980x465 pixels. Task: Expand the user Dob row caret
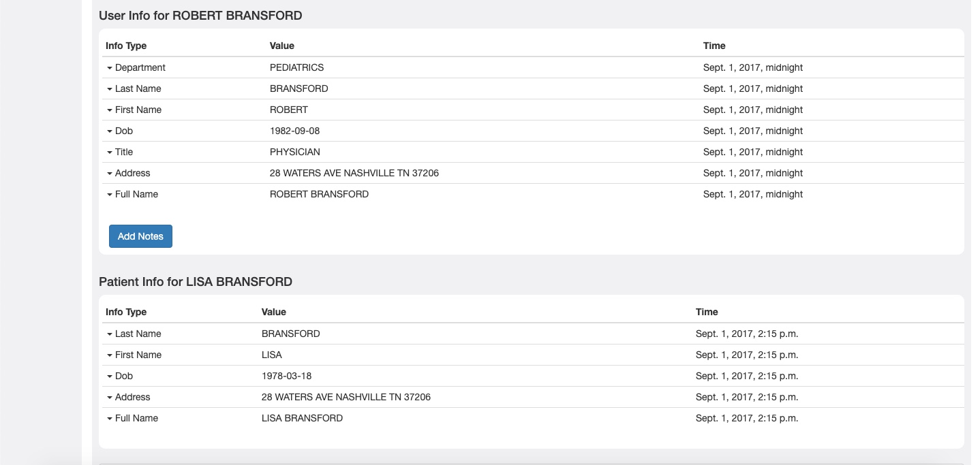coord(109,131)
